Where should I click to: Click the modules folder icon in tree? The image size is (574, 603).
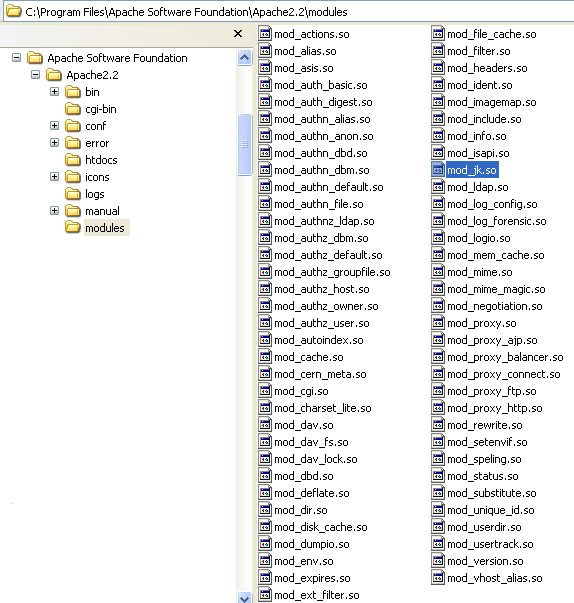(73, 227)
